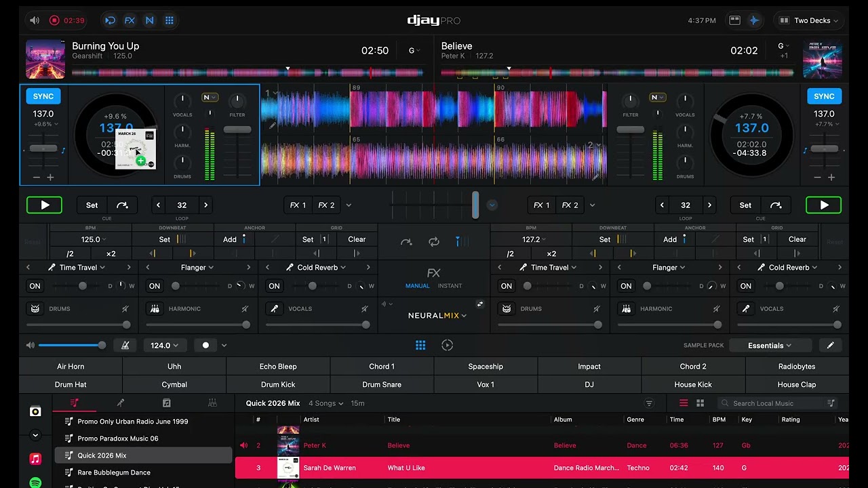Stop the recording at 02:39
Screen dimensions: 868x488
pyautogui.click(x=54, y=20)
